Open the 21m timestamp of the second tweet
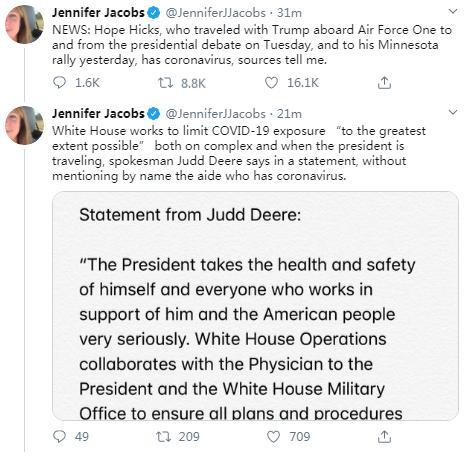467x456 pixels. [x=289, y=114]
